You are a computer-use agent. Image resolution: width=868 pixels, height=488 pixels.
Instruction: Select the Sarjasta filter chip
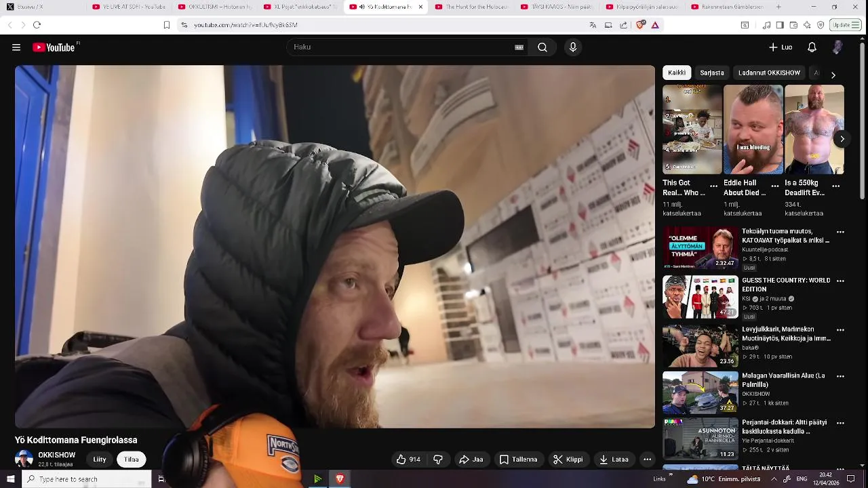[x=712, y=73]
